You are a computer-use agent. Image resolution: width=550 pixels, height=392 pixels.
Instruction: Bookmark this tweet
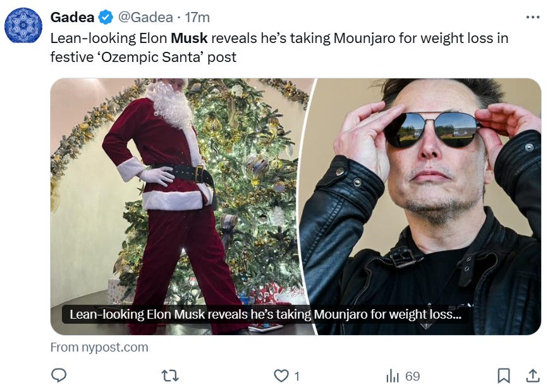[503, 376]
